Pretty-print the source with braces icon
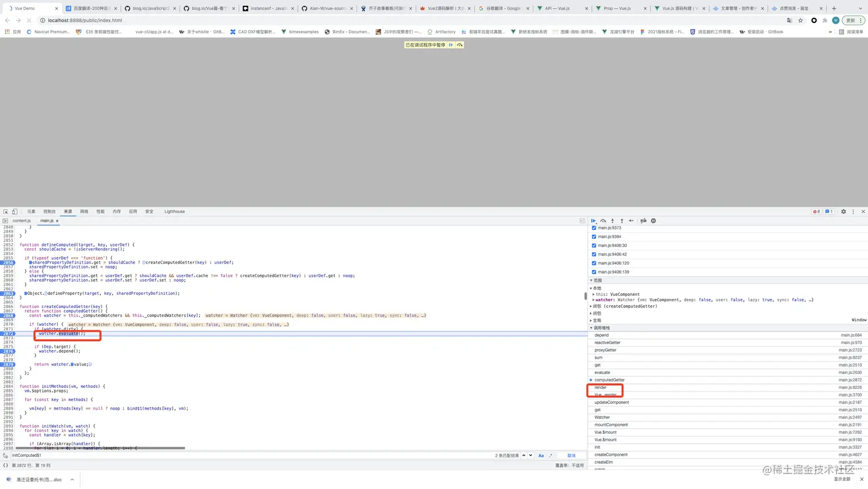The width and height of the screenshot is (868, 489). (x=6, y=465)
